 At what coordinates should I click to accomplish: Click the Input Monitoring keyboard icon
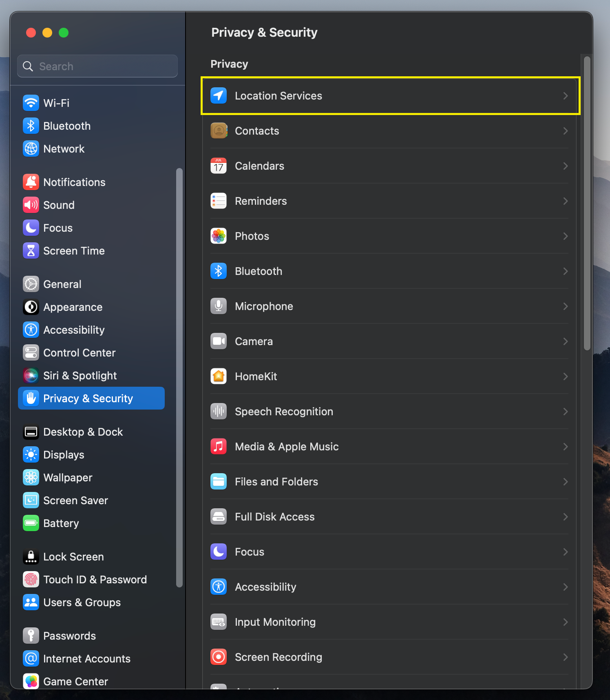pyautogui.click(x=219, y=622)
